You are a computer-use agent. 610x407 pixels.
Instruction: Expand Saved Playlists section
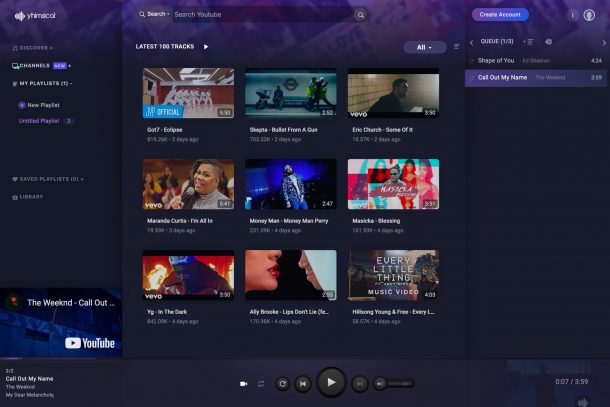point(48,179)
